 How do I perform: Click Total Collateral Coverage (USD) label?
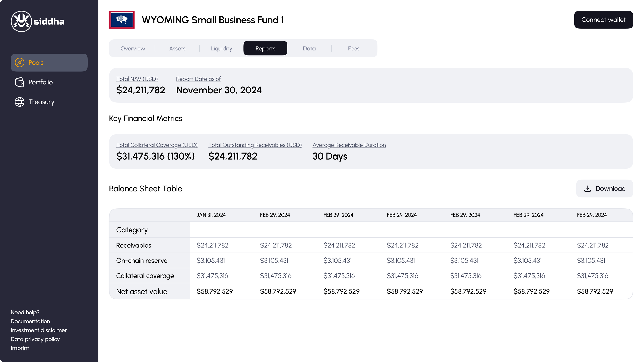coord(157,145)
